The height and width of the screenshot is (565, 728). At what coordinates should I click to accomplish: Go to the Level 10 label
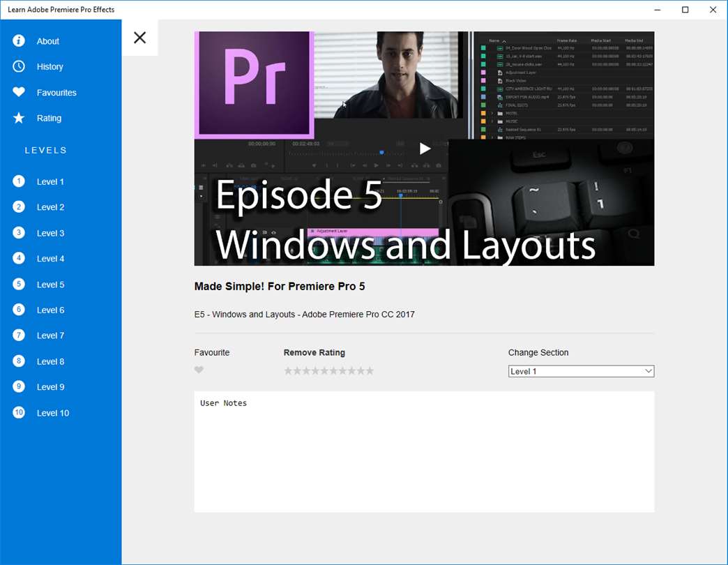click(x=53, y=413)
